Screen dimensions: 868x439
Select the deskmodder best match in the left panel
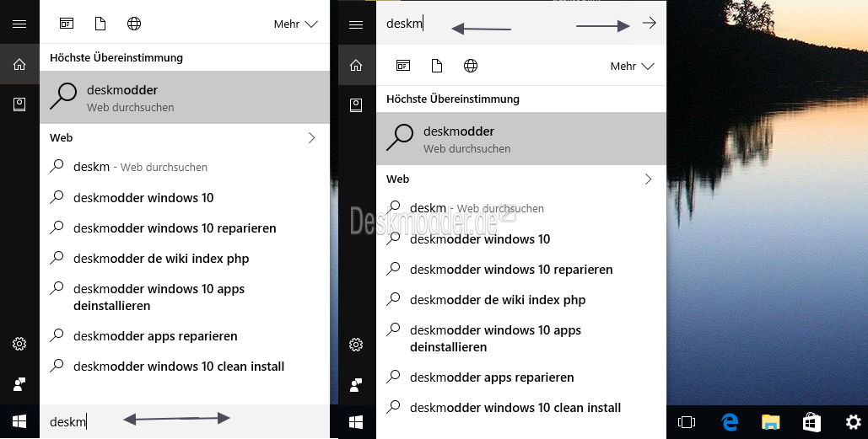tap(185, 97)
